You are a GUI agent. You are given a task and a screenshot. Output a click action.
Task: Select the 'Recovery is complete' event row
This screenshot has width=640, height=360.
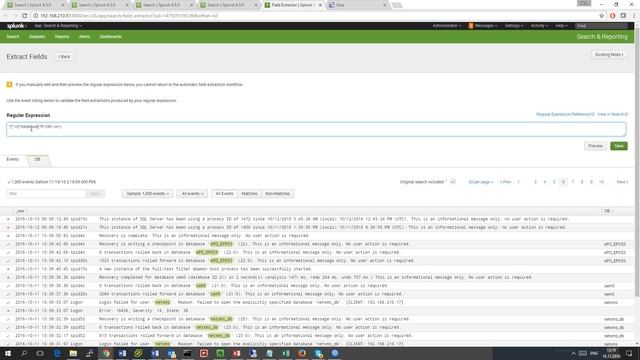coord(317,236)
